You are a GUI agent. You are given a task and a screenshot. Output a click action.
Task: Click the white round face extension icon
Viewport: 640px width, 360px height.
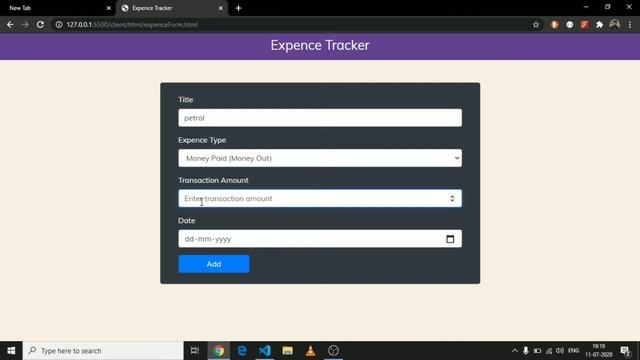click(x=569, y=24)
